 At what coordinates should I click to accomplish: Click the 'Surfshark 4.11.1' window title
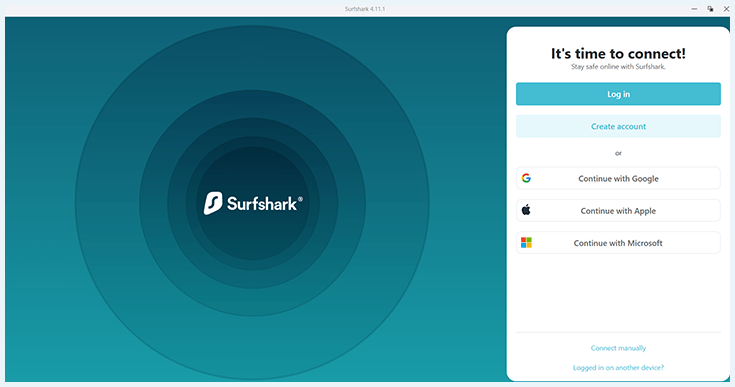365,8
